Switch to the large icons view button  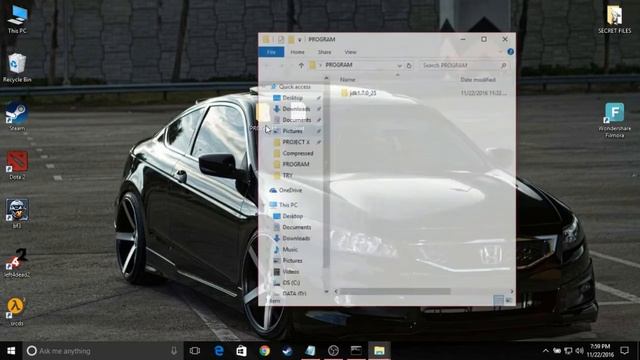point(509,300)
